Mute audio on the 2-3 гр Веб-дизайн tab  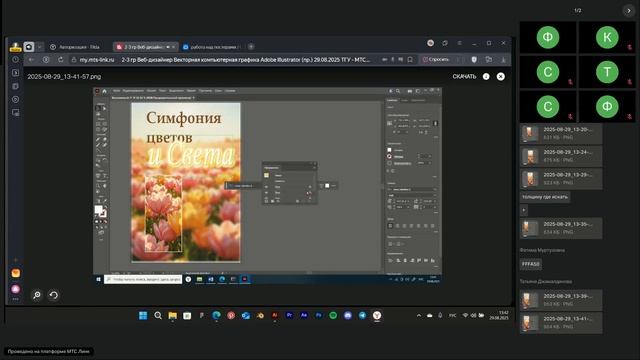click(x=168, y=47)
